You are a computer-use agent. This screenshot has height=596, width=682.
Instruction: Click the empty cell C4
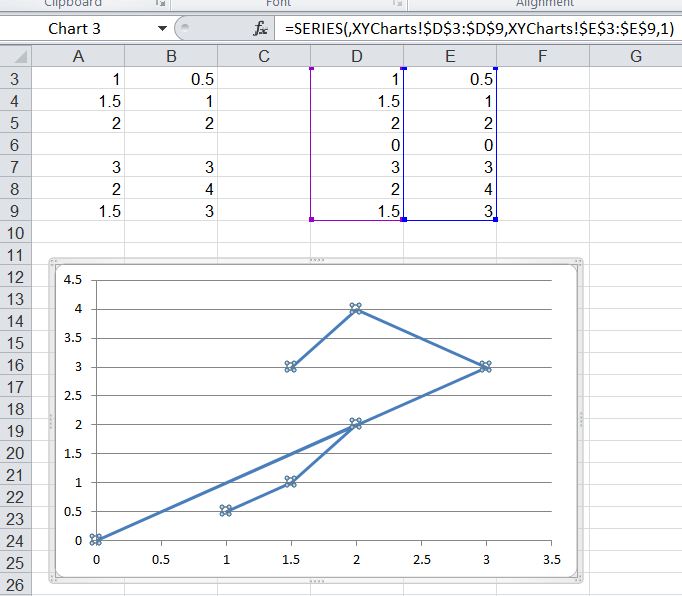click(264, 101)
